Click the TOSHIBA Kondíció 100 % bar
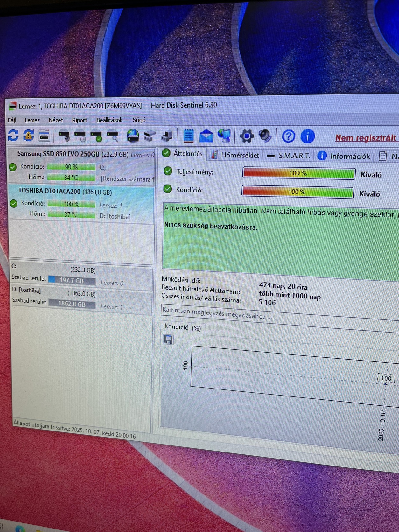This screenshot has height=532, width=399. (71, 204)
